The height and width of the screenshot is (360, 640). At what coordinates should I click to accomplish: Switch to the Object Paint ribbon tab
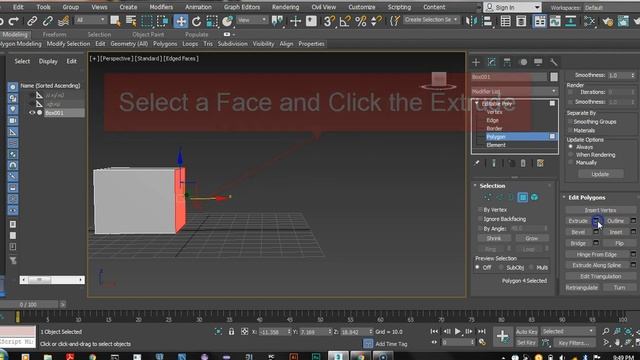tap(148, 35)
